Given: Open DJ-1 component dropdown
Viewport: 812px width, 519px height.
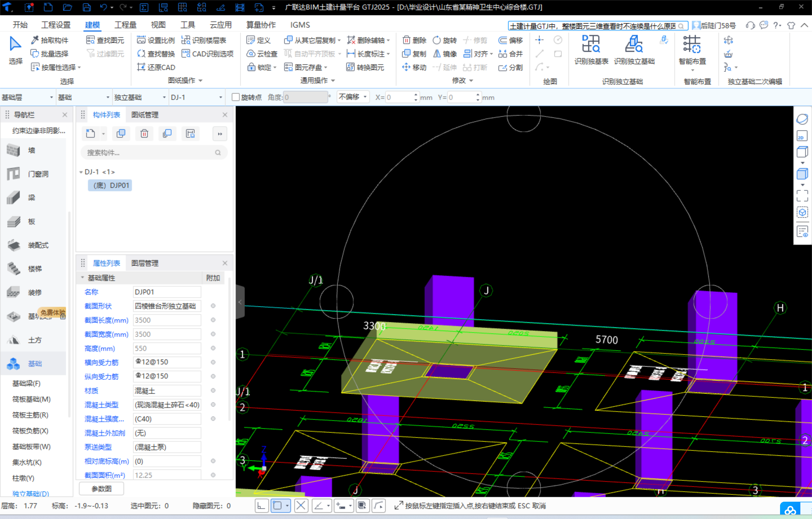Looking at the screenshot, I should pyautogui.click(x=197, y=97).
